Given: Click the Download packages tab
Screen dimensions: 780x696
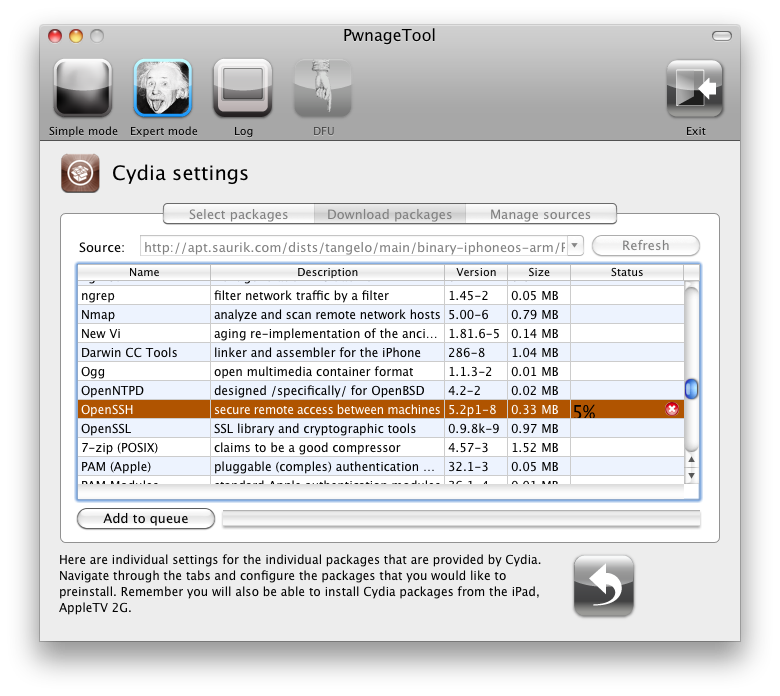Looking at the screenshot, I should coord(389,214).
